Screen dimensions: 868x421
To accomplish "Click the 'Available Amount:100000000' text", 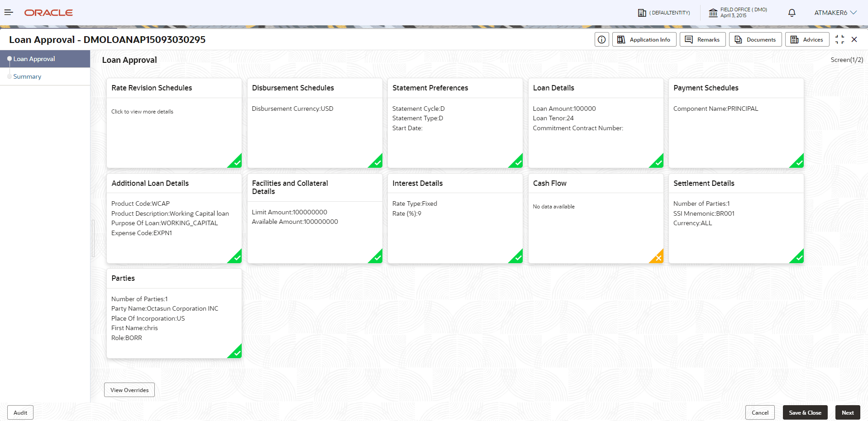I will (295, 222).
